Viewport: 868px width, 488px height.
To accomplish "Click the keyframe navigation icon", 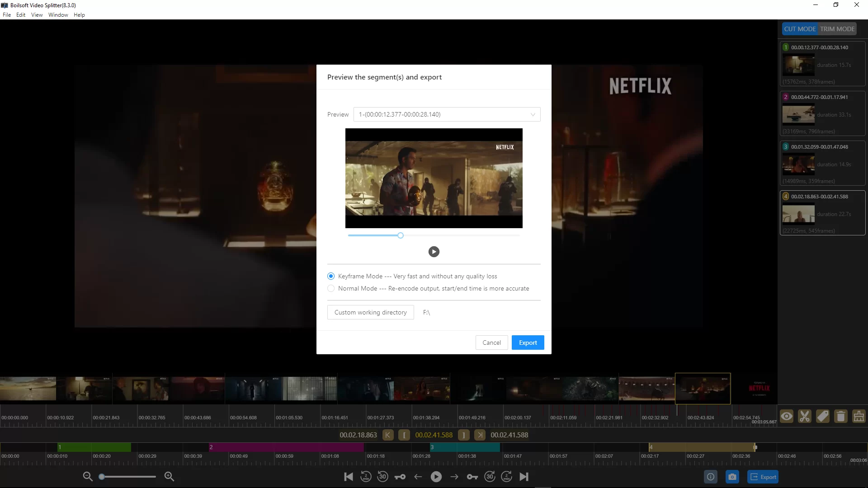I will coord(473,477).
